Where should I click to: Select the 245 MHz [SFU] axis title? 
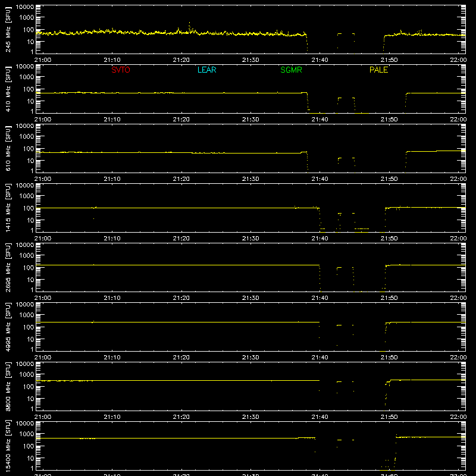coord(8,29)
